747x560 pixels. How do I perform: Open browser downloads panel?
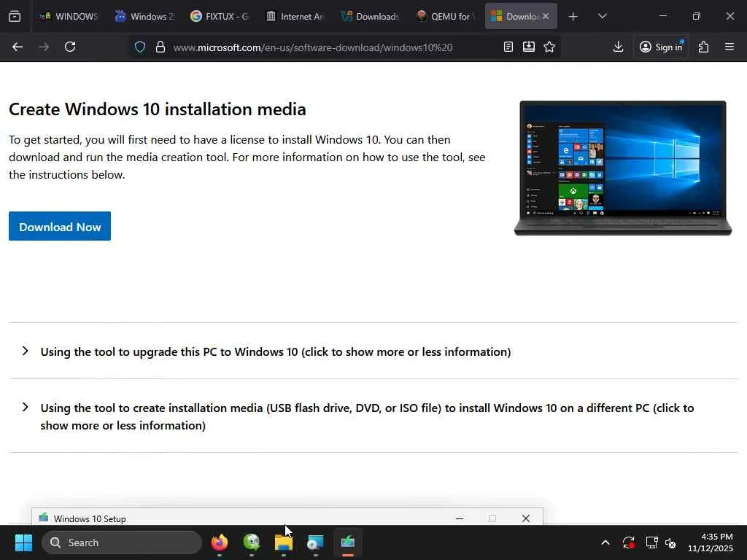coord(619,47)
